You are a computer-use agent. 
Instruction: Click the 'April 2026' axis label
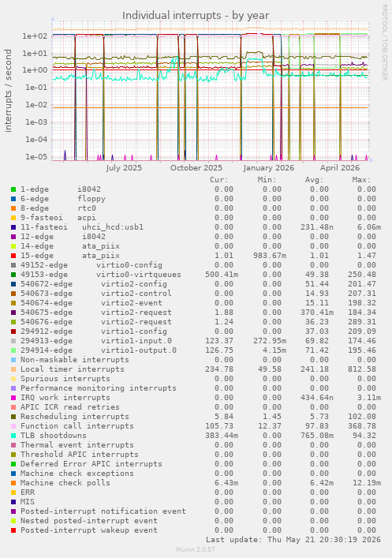click(340, 167)
